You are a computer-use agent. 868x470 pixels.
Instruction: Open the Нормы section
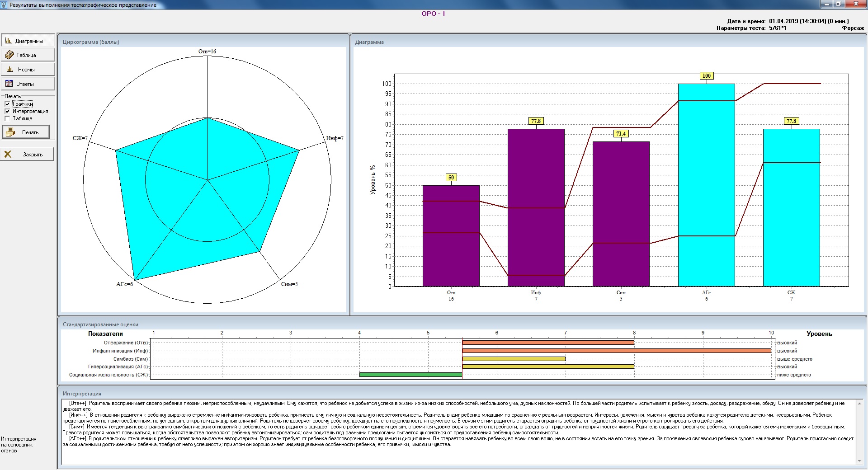coord(28,70)
